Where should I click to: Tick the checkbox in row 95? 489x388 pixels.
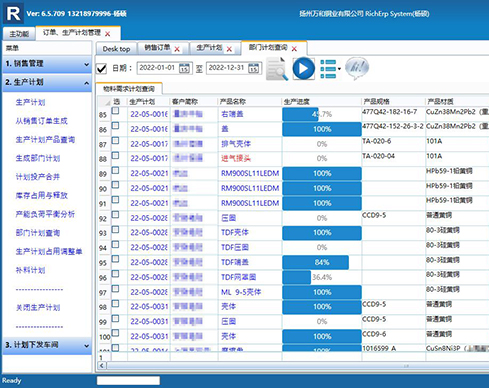115,259
